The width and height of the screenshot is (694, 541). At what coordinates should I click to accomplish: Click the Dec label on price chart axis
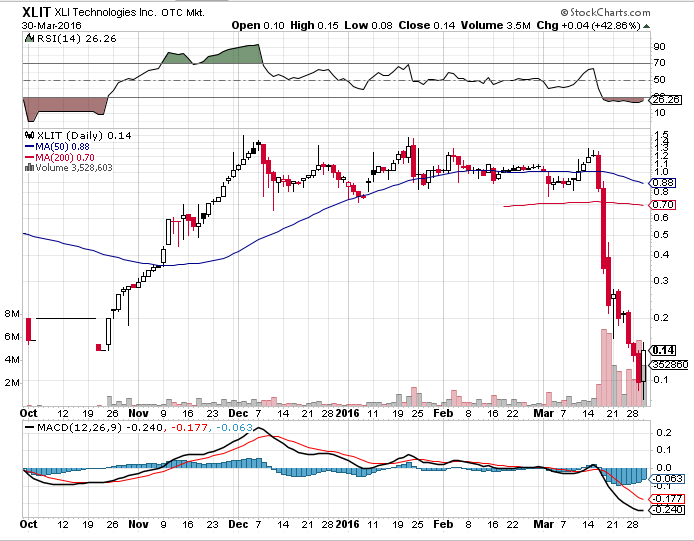pos(238,413)
